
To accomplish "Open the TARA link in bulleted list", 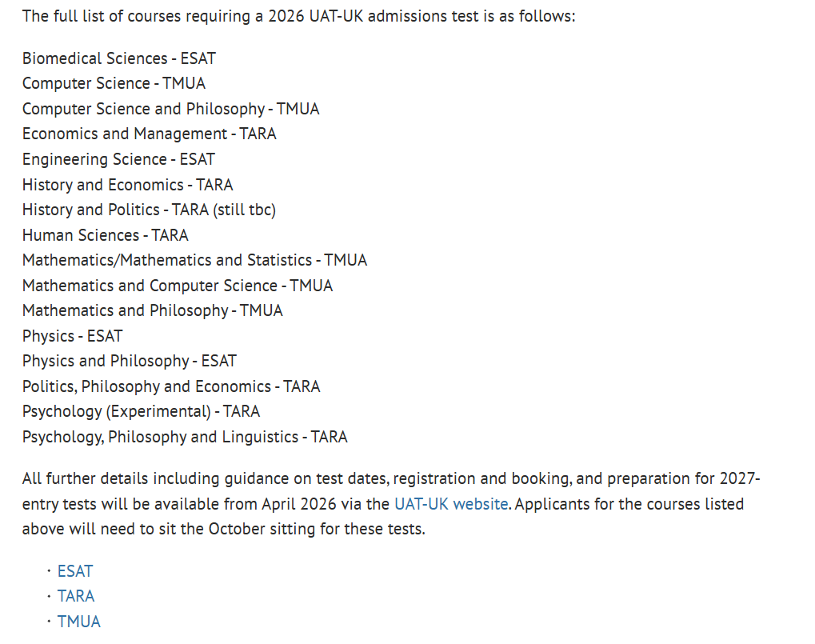I will click(76, 596).
